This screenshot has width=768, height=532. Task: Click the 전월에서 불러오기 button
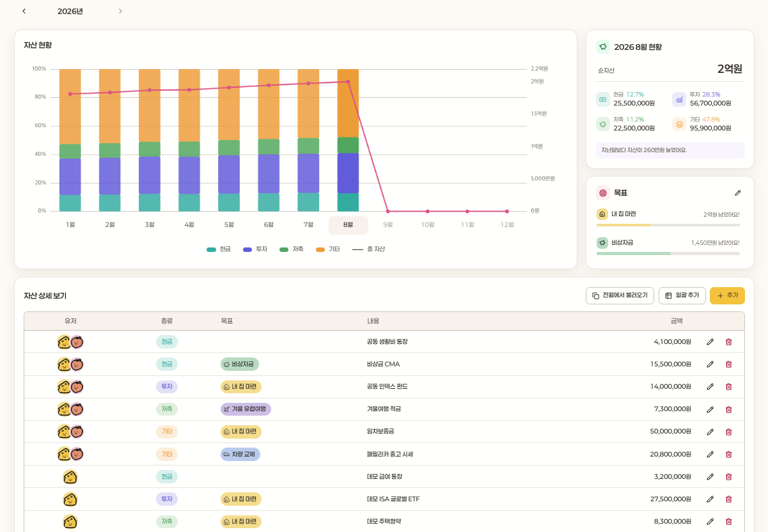(620, 295)
